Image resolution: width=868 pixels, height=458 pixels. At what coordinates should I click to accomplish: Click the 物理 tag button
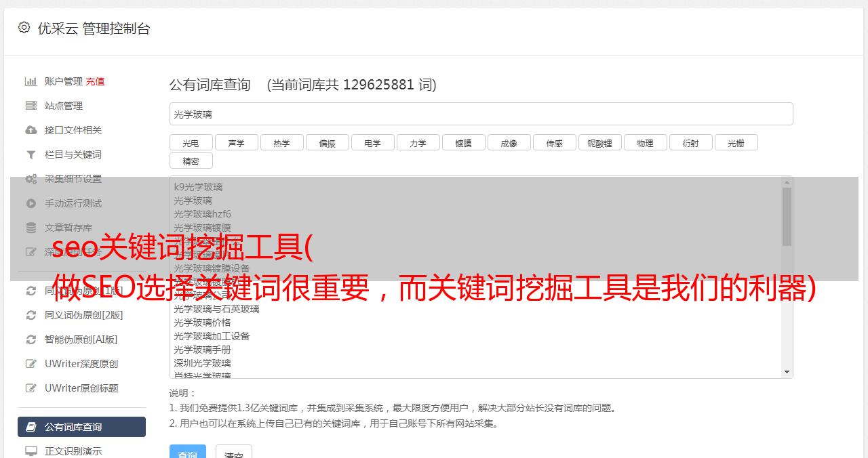tap(645, 142)
